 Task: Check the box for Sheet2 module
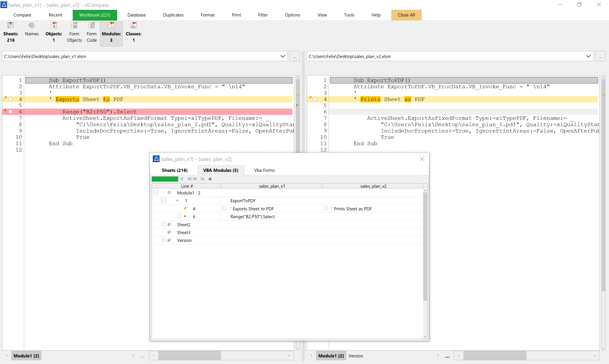point(164,225)
